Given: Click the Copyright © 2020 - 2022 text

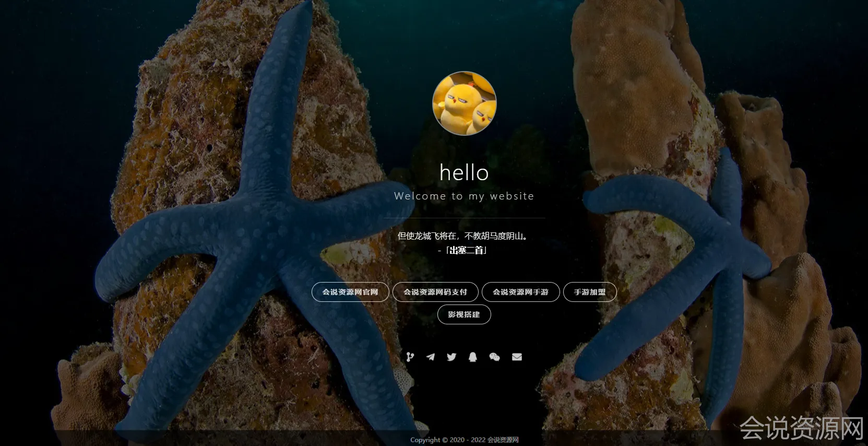Looking at the screenshot, I should [x=447, y=440].
